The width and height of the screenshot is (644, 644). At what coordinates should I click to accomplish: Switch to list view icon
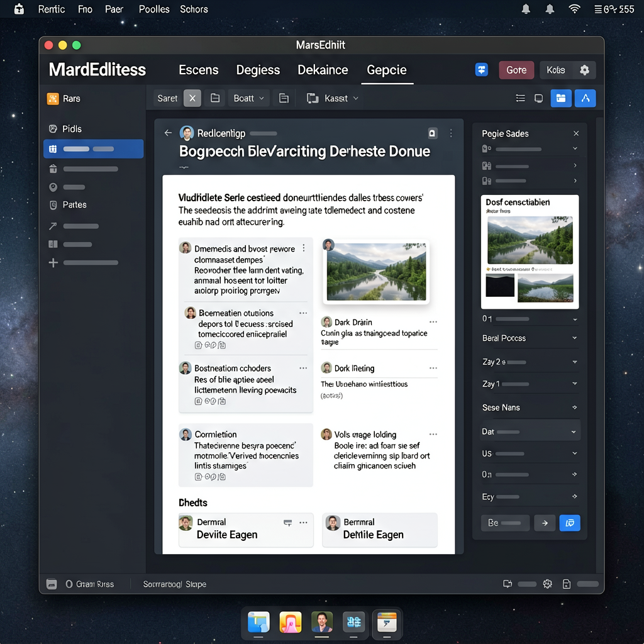tap(520, 98)
